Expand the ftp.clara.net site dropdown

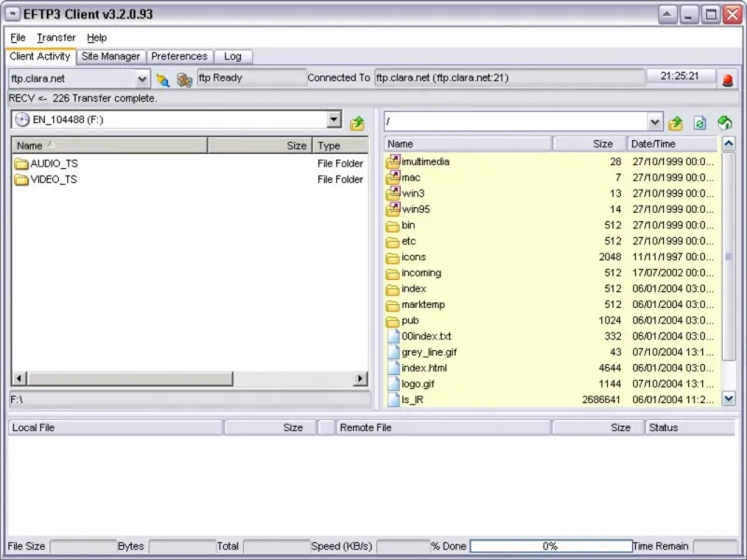click(x=142, y=79)
